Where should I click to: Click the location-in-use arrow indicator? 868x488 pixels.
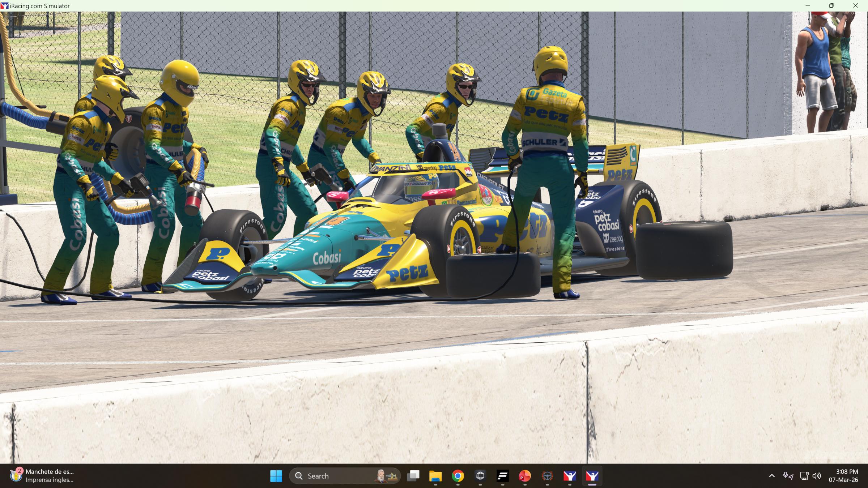[x=791, y=477]
